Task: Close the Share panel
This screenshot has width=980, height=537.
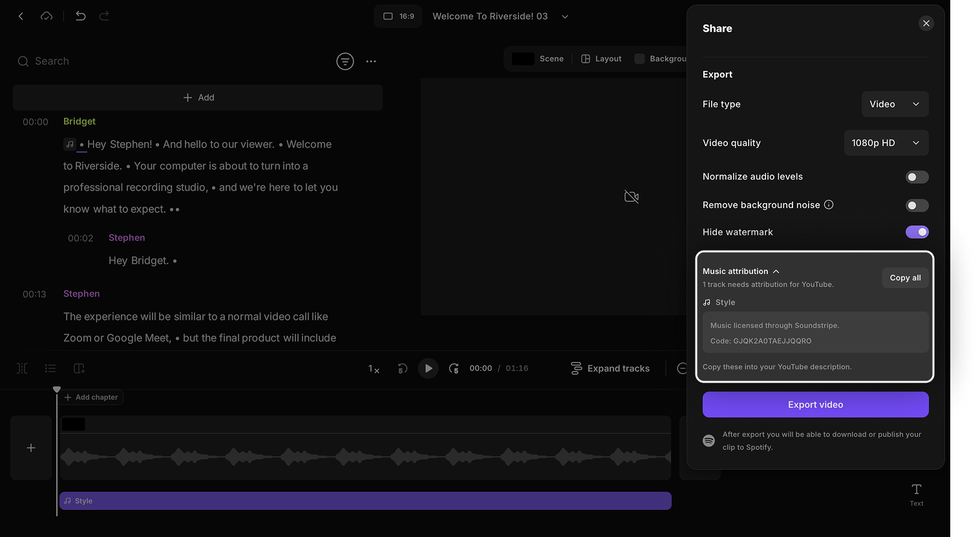Action: [926, 23]
